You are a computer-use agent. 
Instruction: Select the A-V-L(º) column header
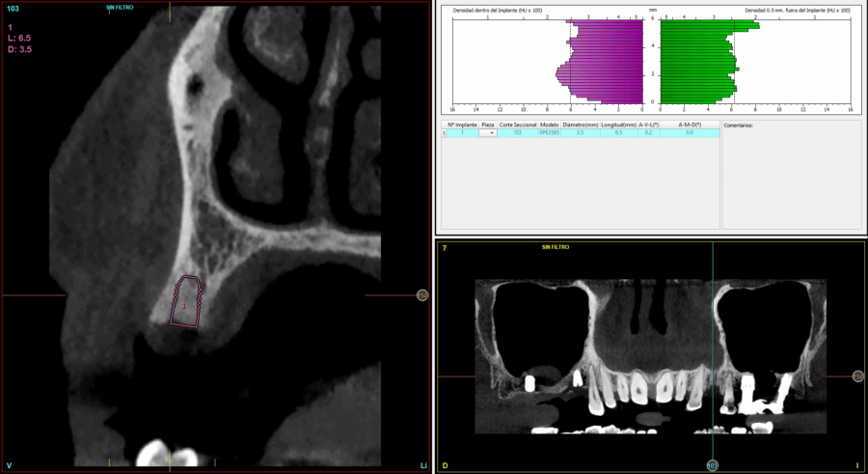click(x=648, y=125)
